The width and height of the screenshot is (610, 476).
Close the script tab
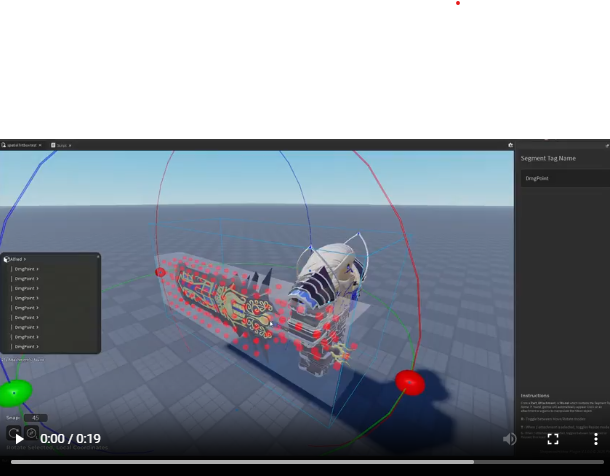[70, 145]
